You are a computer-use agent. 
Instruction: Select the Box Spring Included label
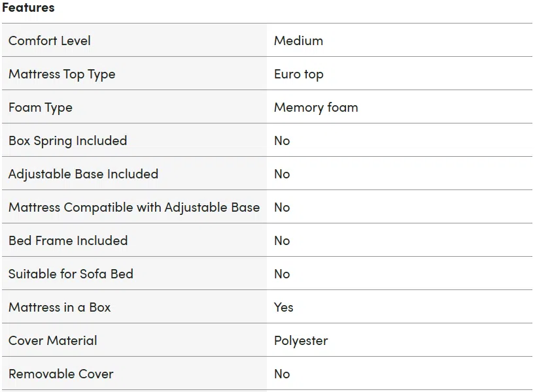pos(67,140)
